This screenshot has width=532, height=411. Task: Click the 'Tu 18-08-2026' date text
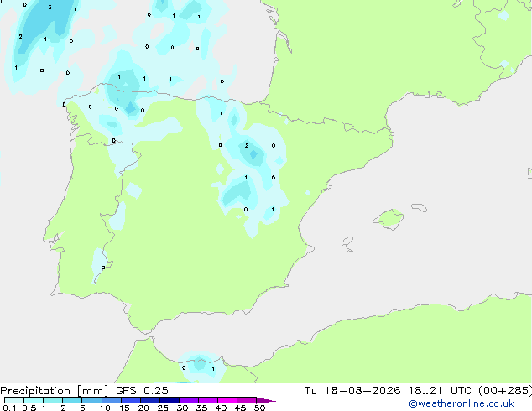coord(352,391)
